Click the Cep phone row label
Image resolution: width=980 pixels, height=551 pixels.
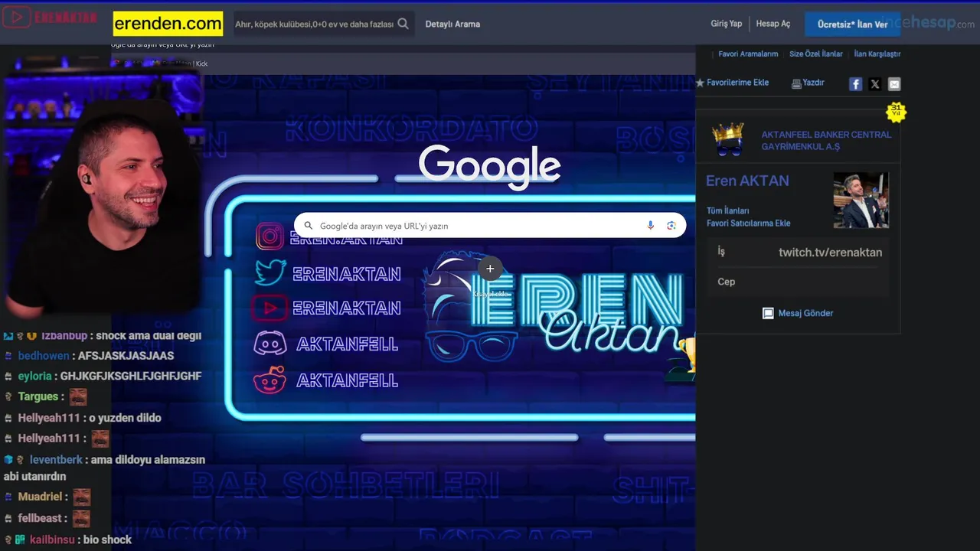727,282
